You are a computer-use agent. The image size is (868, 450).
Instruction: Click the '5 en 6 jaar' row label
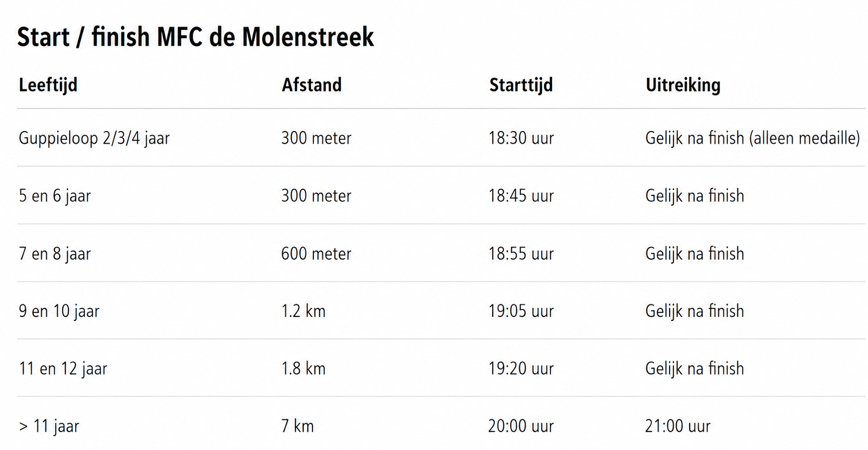coord(55,196)
